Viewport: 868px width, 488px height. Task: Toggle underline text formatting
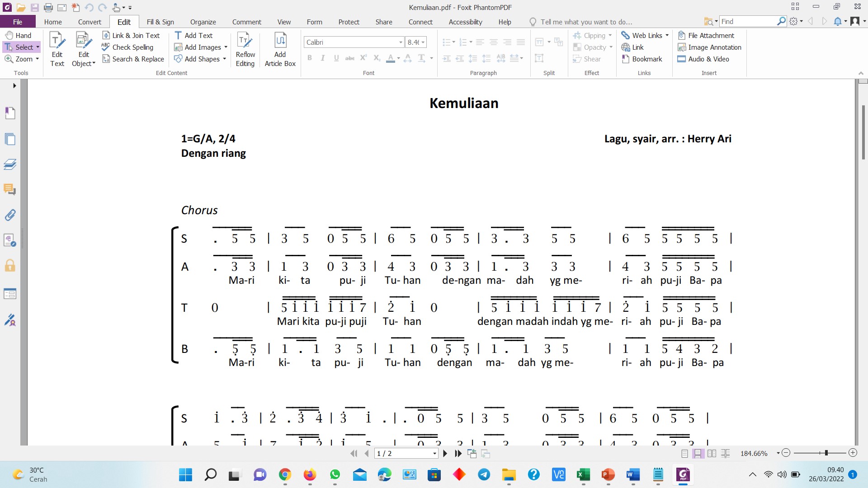336,58
